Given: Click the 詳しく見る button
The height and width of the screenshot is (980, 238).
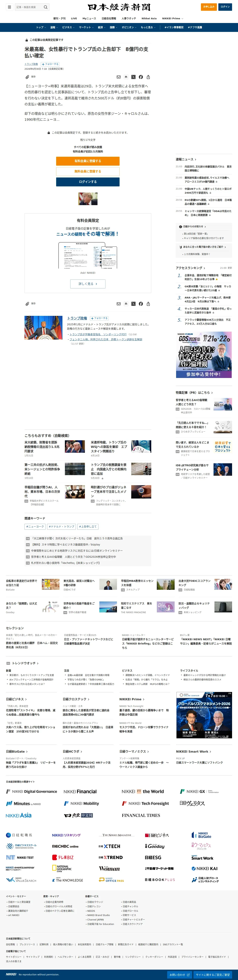Looking at the screenshot, I should click(88, 284).
